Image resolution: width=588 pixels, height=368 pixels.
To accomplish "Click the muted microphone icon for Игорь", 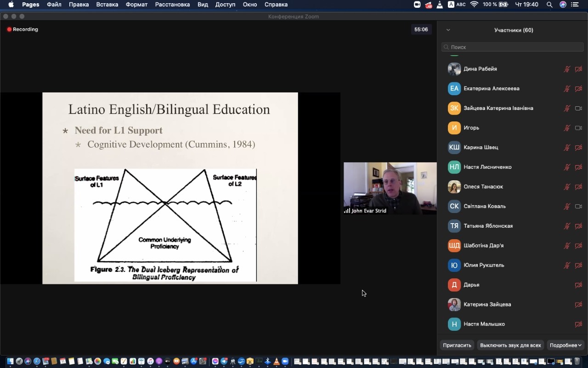I will pos(567,128).
